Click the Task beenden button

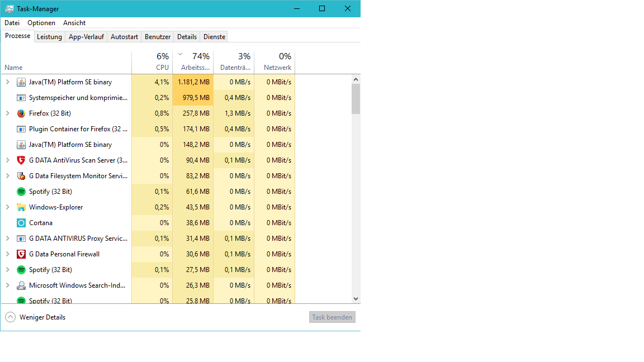[x=332, y=317]
